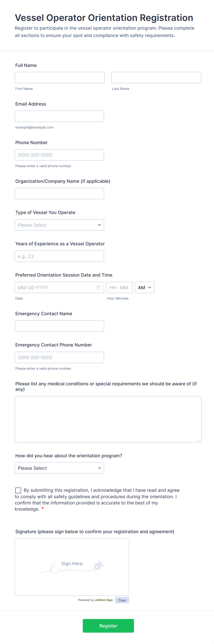Image resolution: width=214 pixels, height=644 pixels.
Task: Click the Emergency Contact Name field
Action: [59, 326]
